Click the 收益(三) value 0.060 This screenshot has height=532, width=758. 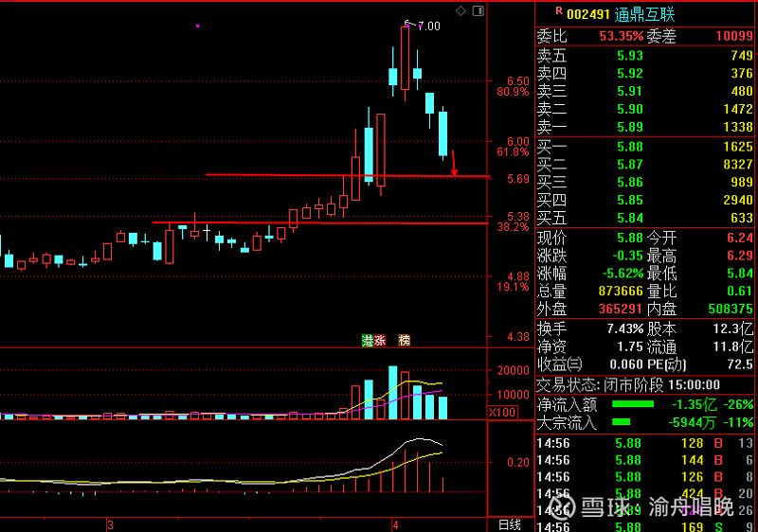(x=626, y=365)
